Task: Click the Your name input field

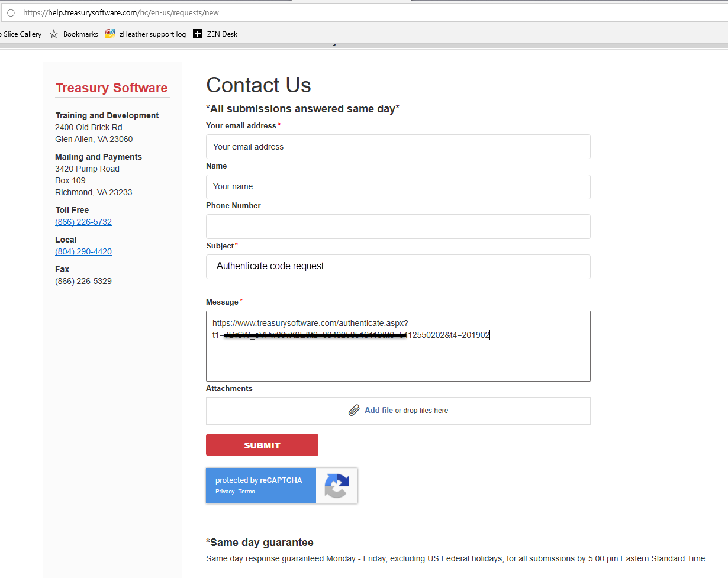Action: [x=398, y=187]
